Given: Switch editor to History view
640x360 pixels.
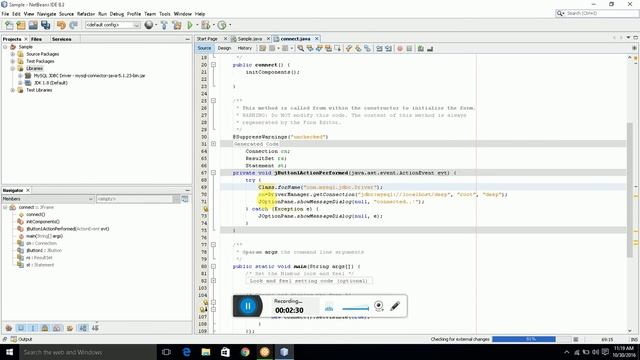Looking at the screenshot, I should tap(244, 48).
